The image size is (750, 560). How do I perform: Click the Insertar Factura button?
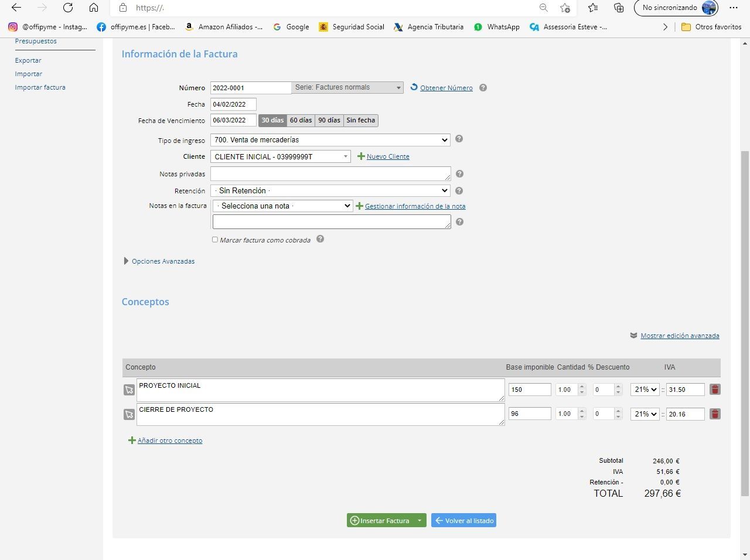380,521
